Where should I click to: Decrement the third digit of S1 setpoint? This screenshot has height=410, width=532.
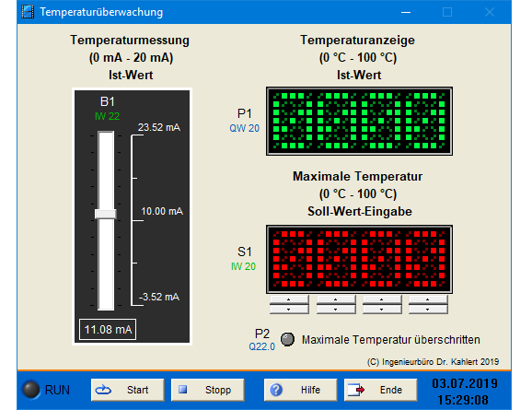pos(382,310)
